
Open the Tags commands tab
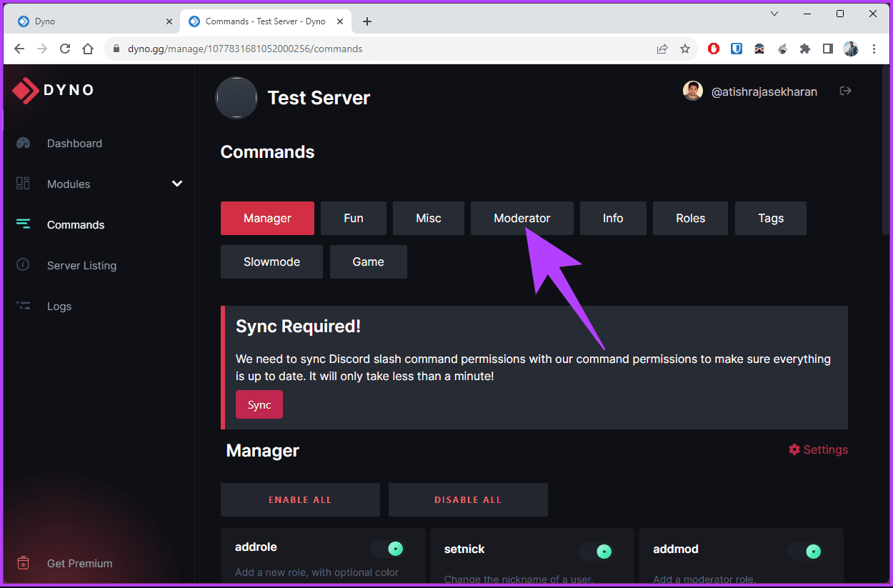tap(771, 218)
